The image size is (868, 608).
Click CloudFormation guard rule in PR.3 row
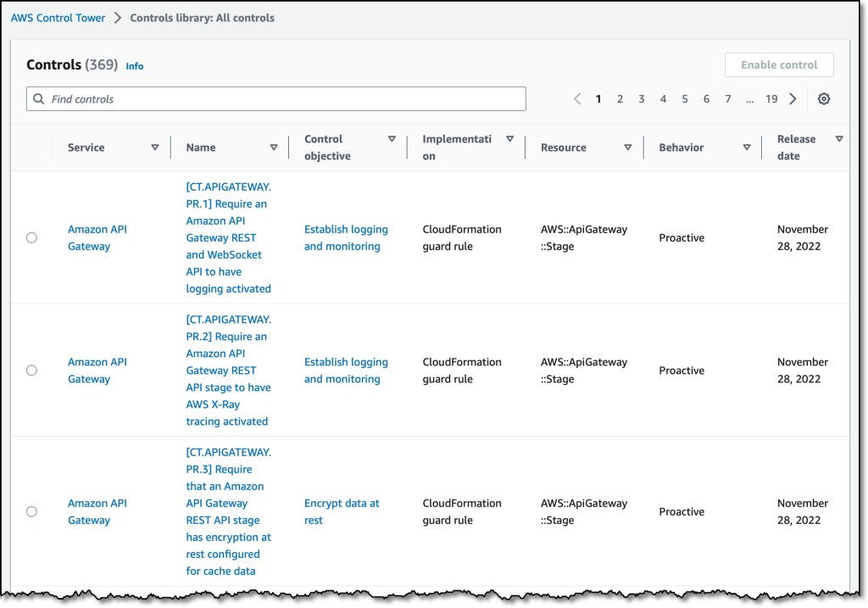pyautogui.click(x=462, y=511)
